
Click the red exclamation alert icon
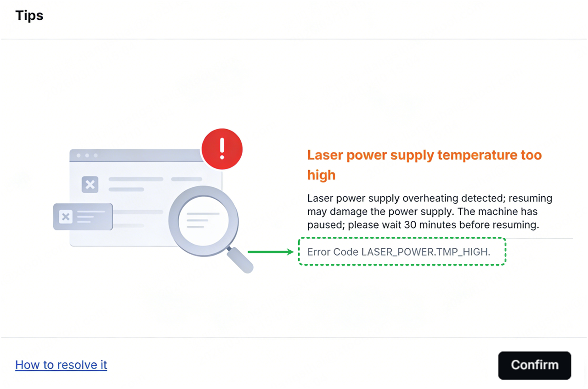222,149
